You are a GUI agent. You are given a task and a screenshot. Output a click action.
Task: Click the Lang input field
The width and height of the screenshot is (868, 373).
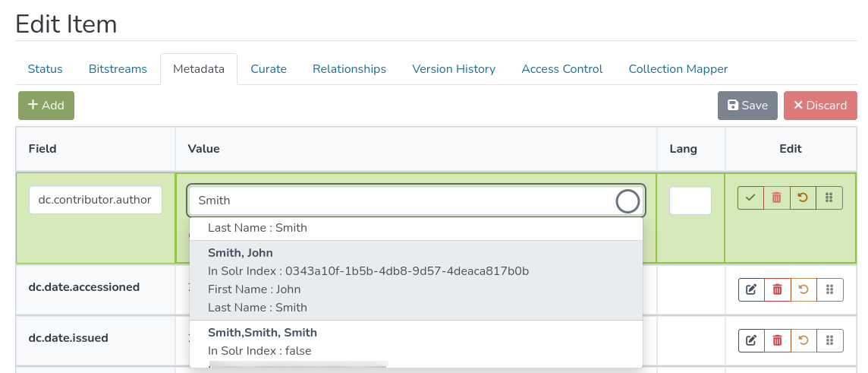pyautogui.click(x=690, y=201)
